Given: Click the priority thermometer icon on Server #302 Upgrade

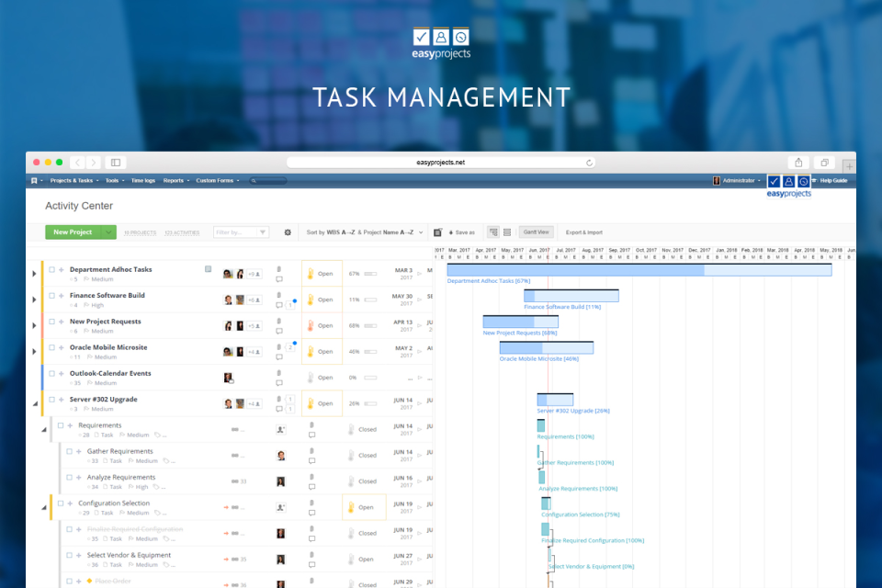Looking at the screenshot, I should point(312,402).
